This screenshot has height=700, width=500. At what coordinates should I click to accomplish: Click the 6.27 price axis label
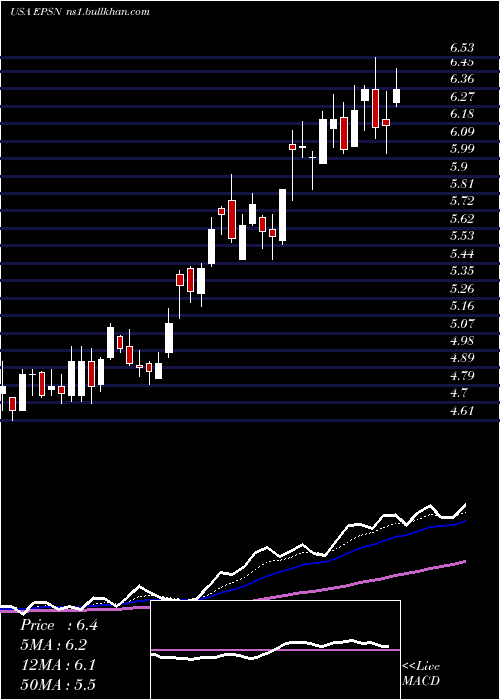click(462, 97)
